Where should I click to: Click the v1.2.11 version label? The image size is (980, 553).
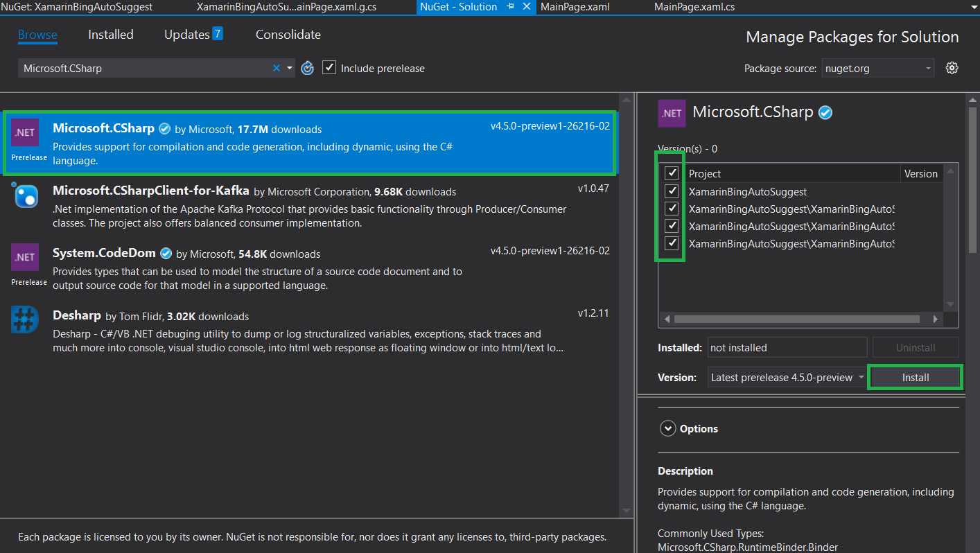point(593,313)
